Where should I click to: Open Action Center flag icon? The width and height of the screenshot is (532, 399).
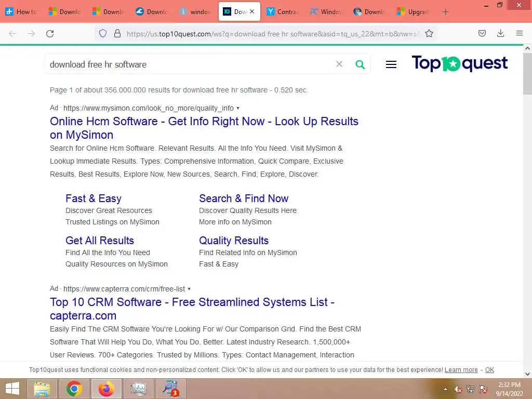[x=483, y=389]
